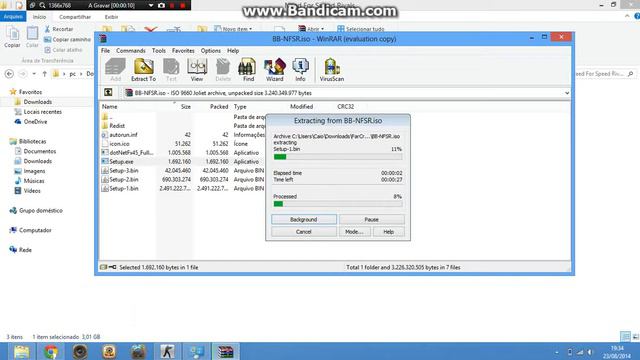Click the volume icon in system tray
This screenshot has width=640, height=360.
590,351
